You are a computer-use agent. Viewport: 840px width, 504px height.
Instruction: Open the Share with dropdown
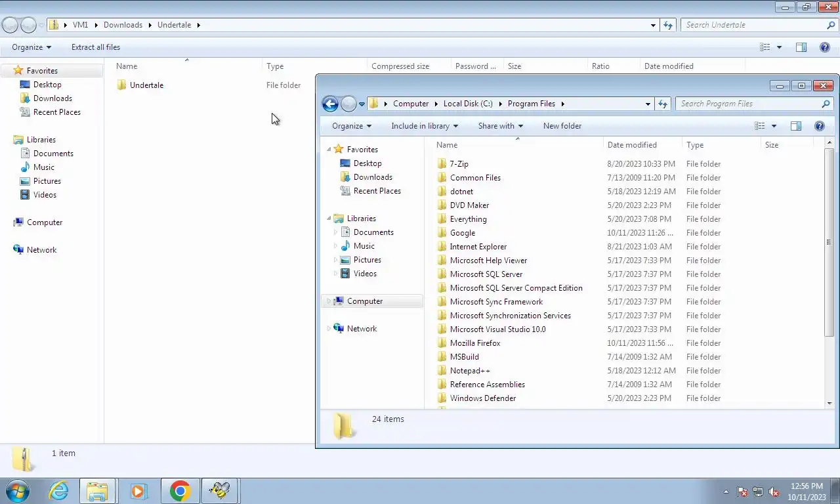coord(501,126)
